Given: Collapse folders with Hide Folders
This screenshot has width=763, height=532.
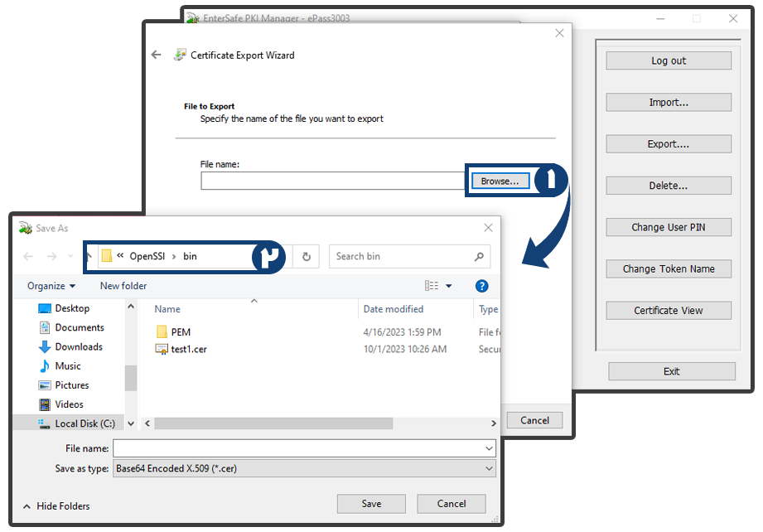Looking at the screenshot, I should (x=56, y=506).
